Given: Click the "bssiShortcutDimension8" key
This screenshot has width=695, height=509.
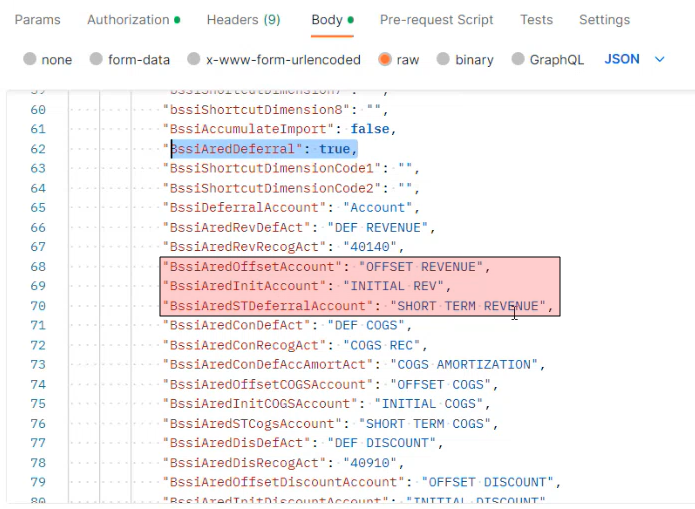Looking at the screenshot, I should coord(257,110).
